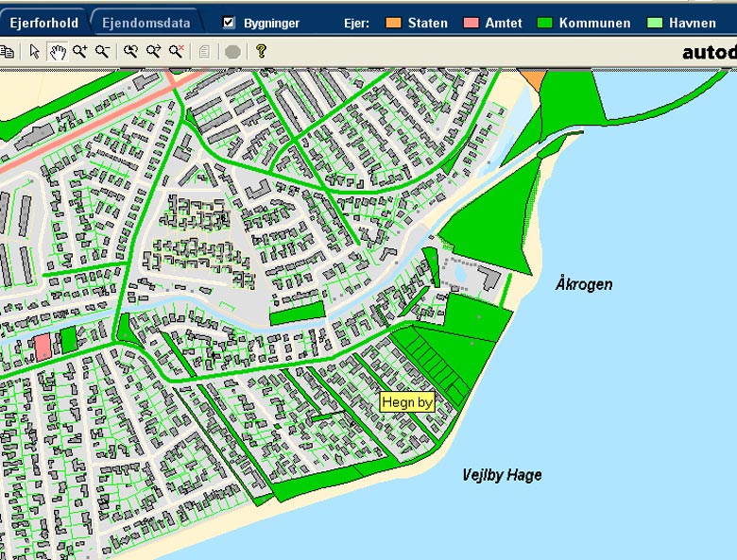Click the Staten legend label
The image size is (737, 560).
click(x=428, y=23)
